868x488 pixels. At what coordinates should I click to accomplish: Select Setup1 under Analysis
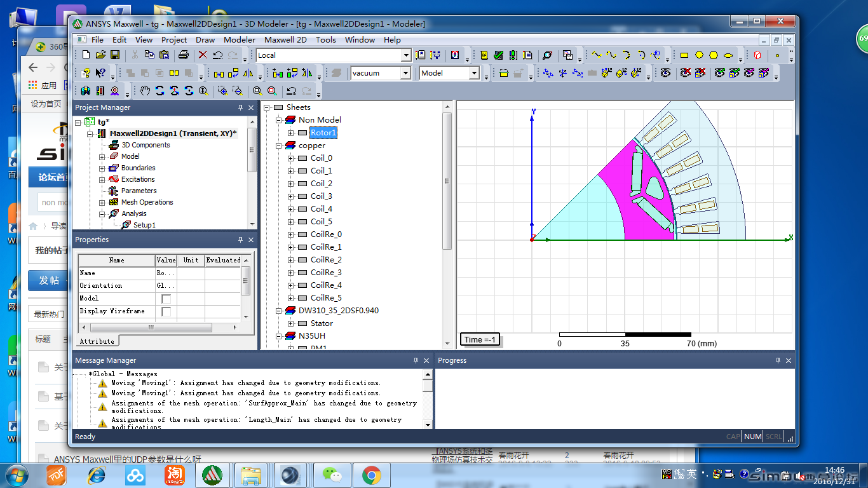pyautogui.click(x=144, y=225)
